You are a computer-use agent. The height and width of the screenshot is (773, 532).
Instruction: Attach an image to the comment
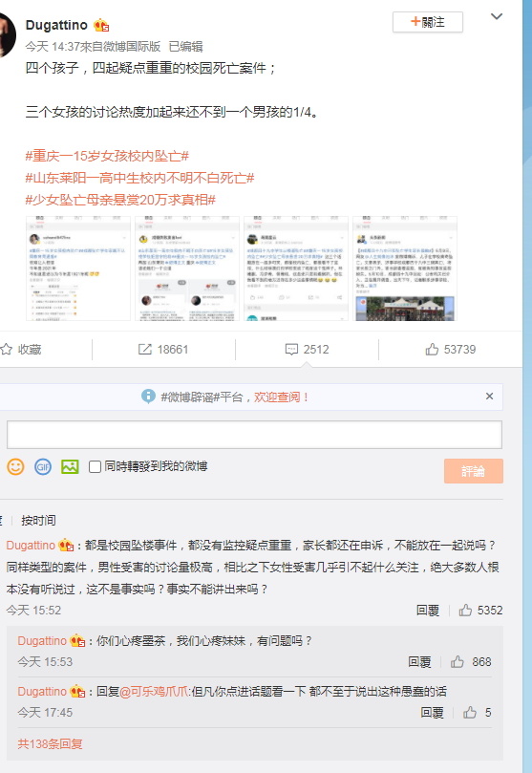70,466
